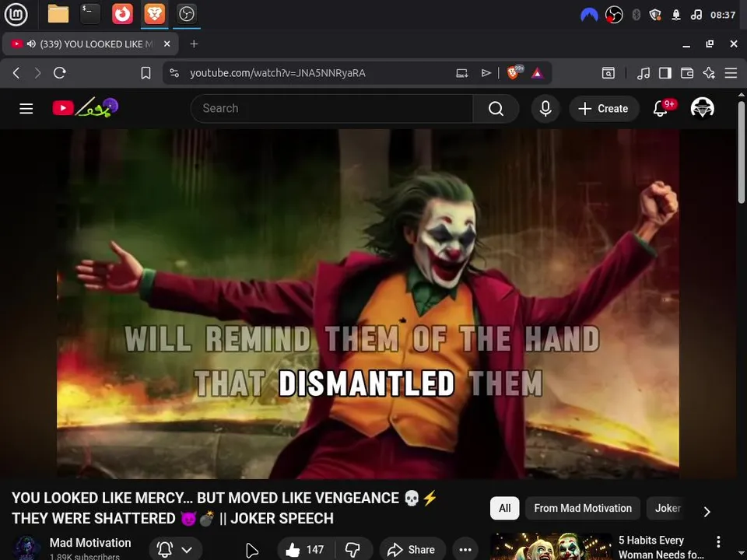Screen dimensions: 747x560
Task: Open the Mad Motivation channel avatar
Action: (x=26, y=548)
